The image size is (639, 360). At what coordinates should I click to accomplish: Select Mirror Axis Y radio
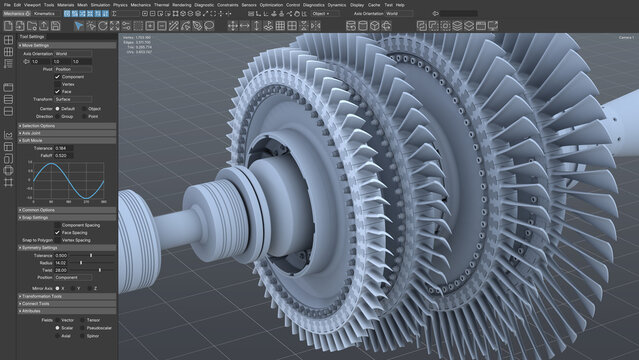pos(73,288)
